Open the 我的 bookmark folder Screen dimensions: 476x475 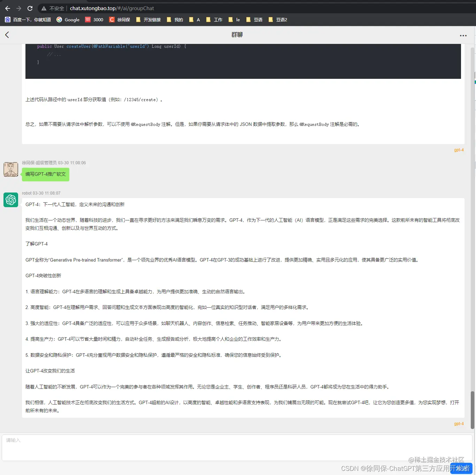click(175, 20)
